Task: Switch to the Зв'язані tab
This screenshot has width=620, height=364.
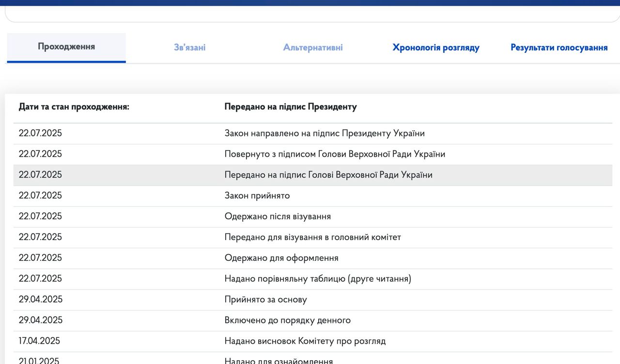Action: 189,47
